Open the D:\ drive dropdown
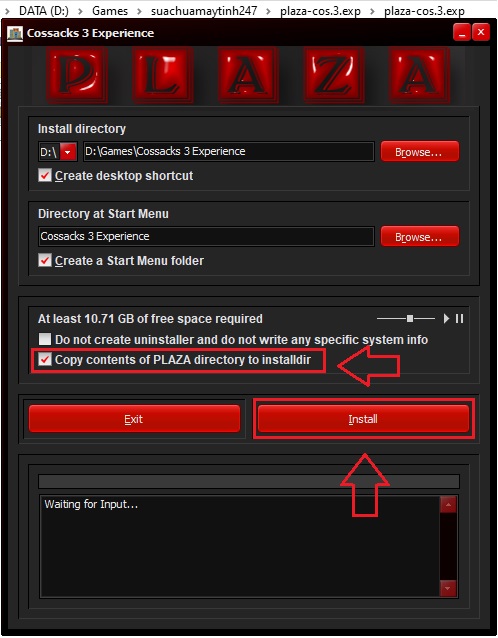The width and height of the screenshot is (498, 638). click(x=68, y=152)
